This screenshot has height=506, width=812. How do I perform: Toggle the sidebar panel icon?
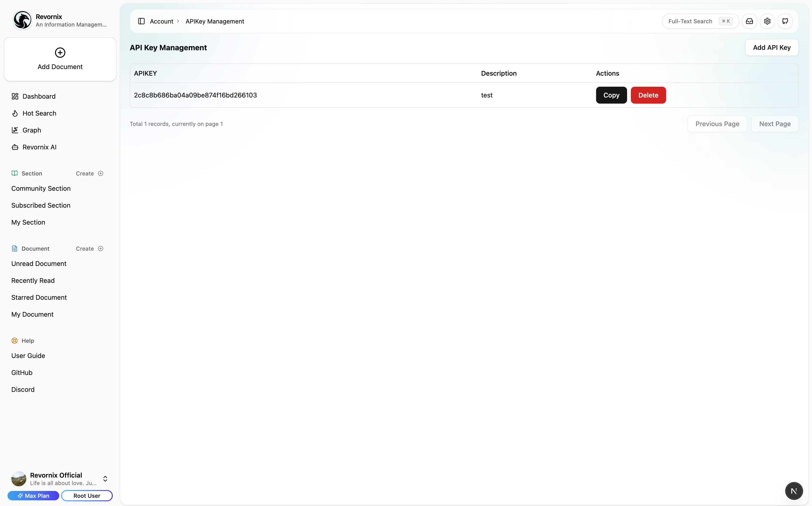141,21
